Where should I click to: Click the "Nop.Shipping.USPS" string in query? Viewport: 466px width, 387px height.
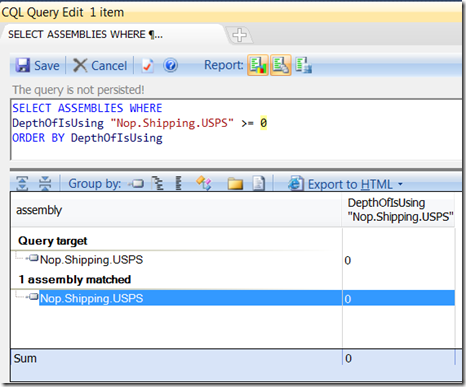[x=172, y=123]
